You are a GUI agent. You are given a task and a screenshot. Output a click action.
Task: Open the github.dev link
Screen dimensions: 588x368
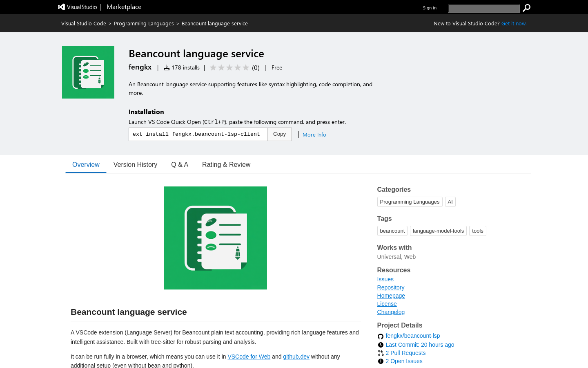pyautogui.click(x=296, y=357)
